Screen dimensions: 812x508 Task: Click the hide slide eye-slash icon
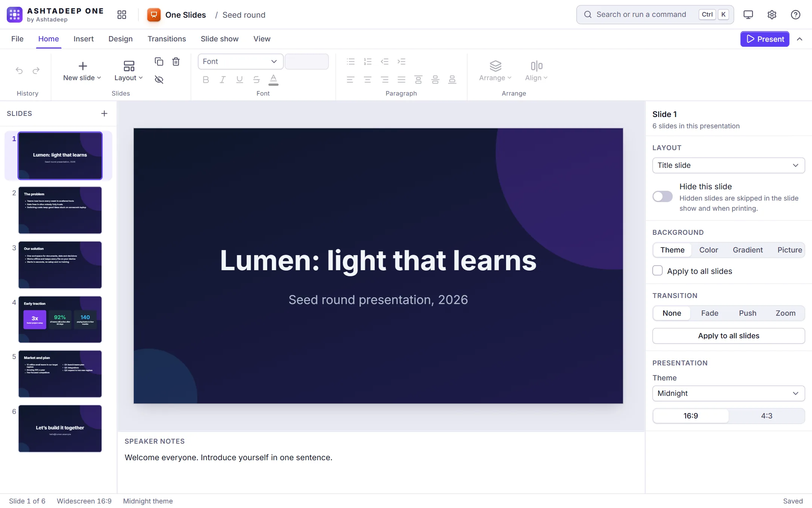(159, 79)
